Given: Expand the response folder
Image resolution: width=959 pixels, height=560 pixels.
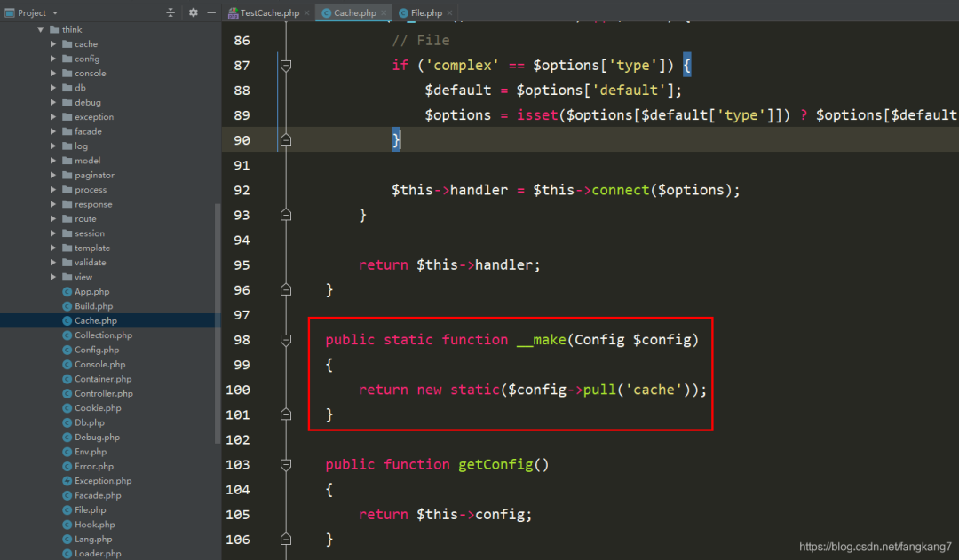Looking at the screenshot, I should 53,204.
